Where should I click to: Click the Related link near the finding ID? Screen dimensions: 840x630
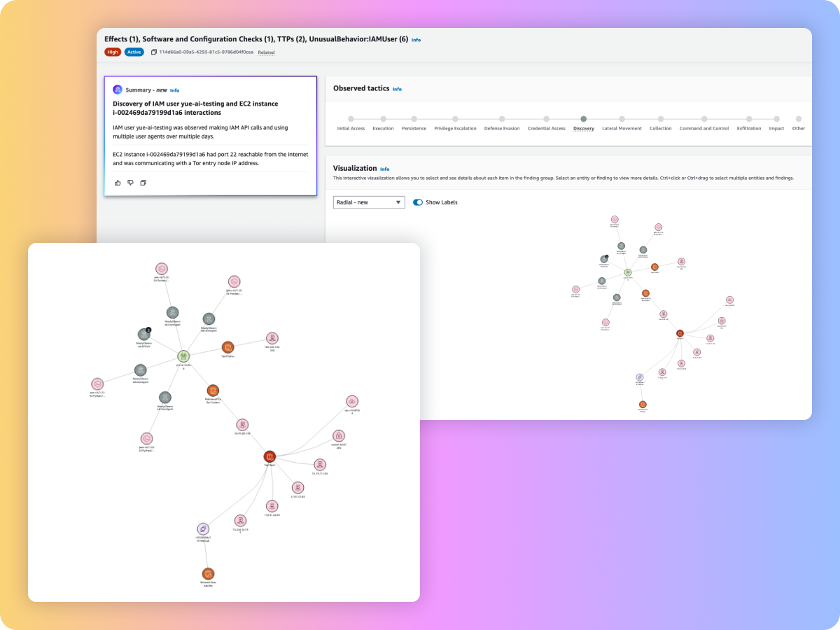point(266,52)
